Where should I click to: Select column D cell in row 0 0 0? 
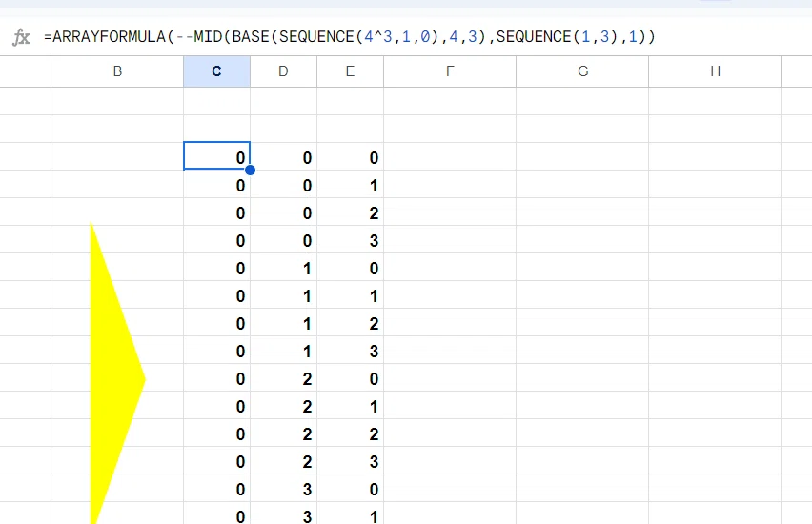point(283,156)
